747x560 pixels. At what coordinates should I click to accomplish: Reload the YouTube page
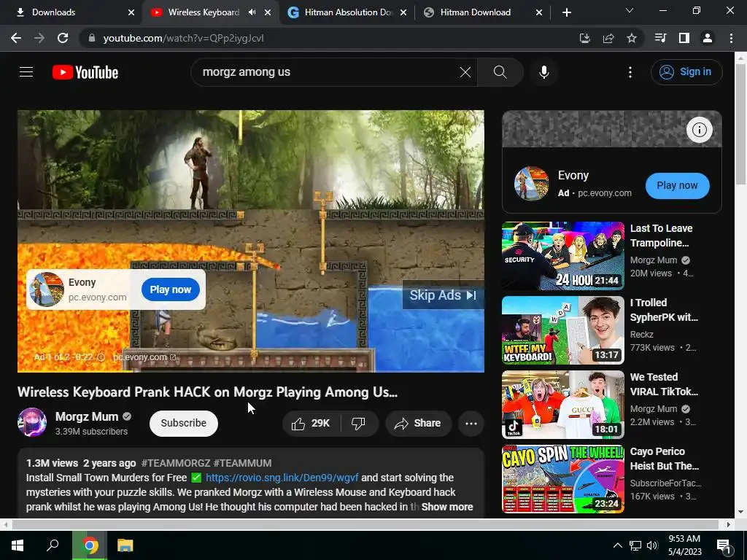[x=63, y=38]
